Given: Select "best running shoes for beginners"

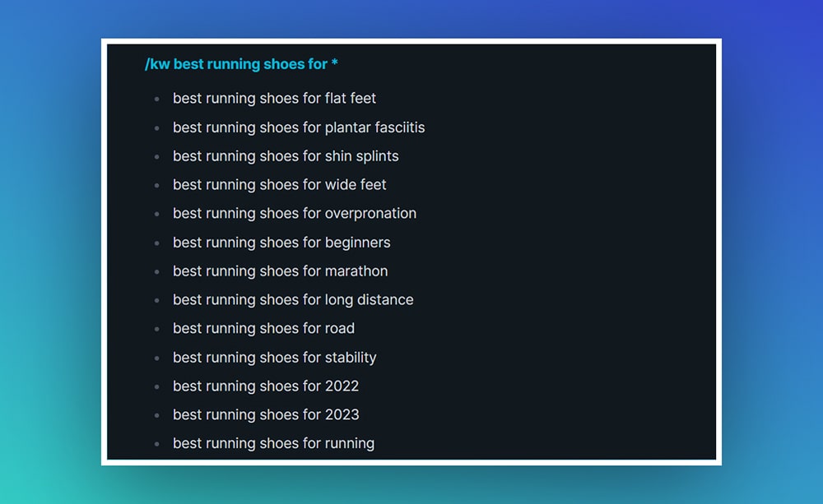Looking at the screenshot, I should click(281, 243).
